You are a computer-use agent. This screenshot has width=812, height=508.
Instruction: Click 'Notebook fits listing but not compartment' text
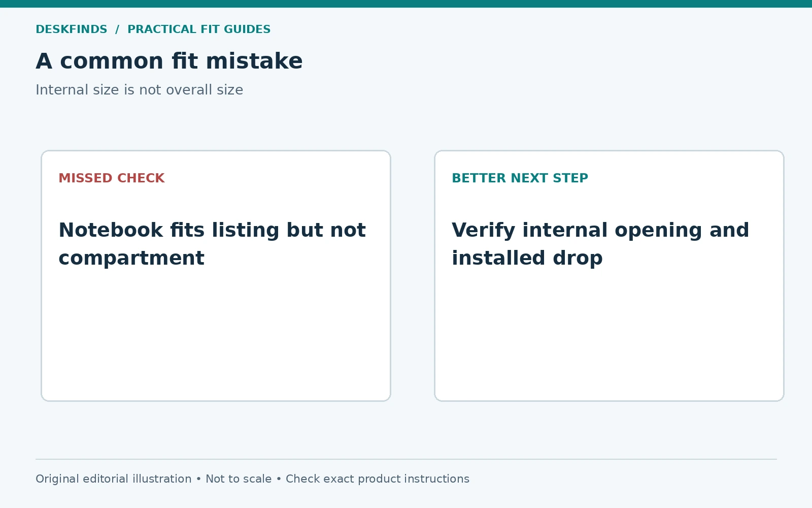(212, 244)
